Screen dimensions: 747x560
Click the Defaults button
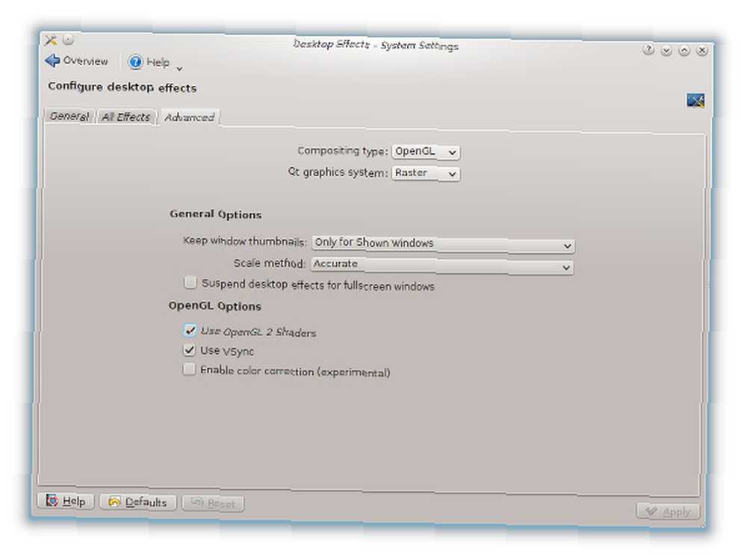137,502
